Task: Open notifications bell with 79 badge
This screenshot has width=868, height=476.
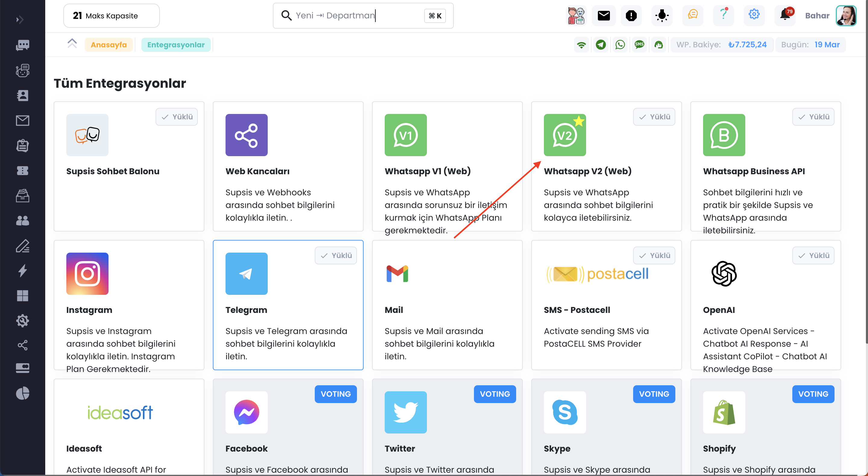Action: point(786,15)
